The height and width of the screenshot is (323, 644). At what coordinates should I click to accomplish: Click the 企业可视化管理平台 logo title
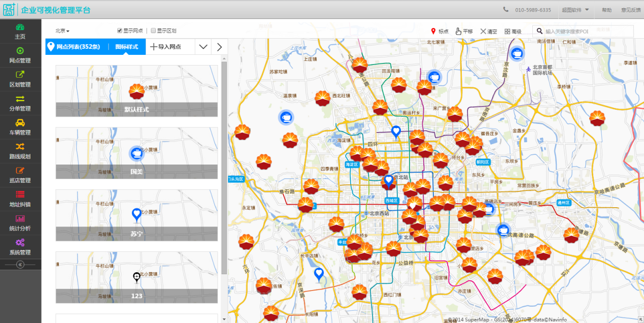[x=56, y=10]
